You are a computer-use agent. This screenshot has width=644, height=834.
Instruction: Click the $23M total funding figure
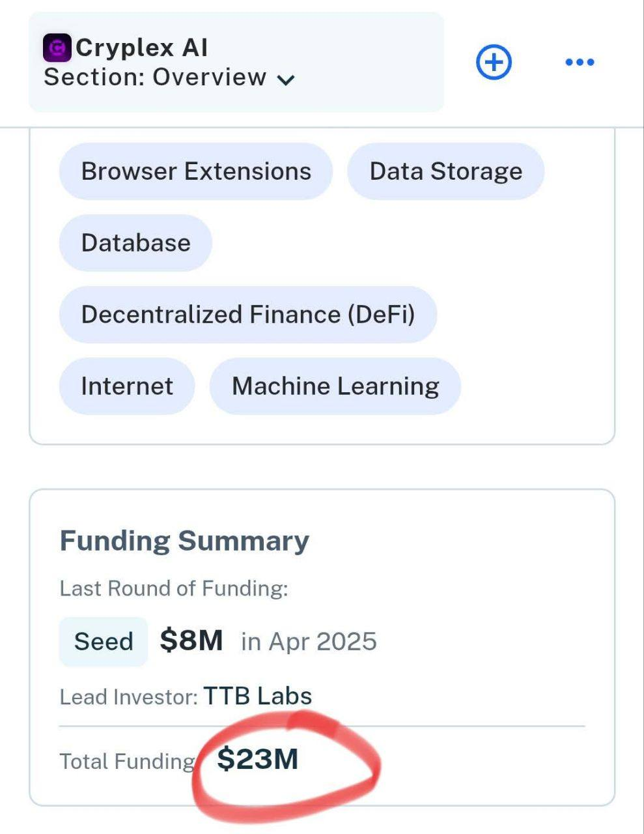258,759
